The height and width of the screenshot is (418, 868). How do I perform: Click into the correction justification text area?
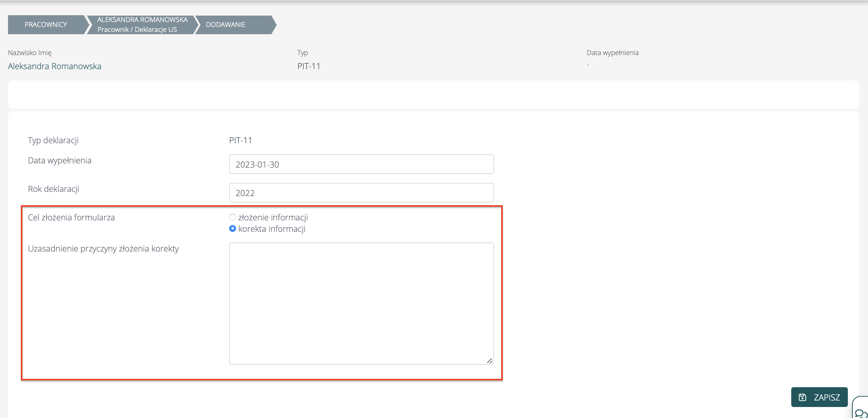[361, 303]
